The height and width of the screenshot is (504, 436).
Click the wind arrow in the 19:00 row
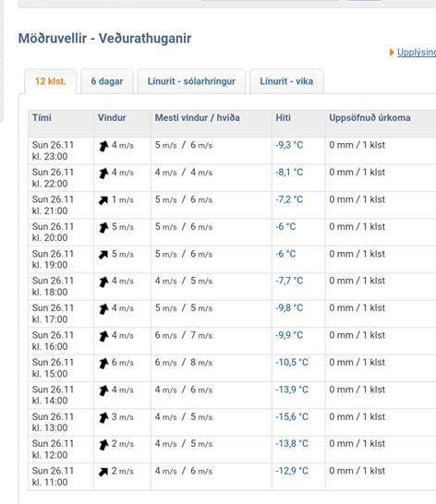coord(103,255)
